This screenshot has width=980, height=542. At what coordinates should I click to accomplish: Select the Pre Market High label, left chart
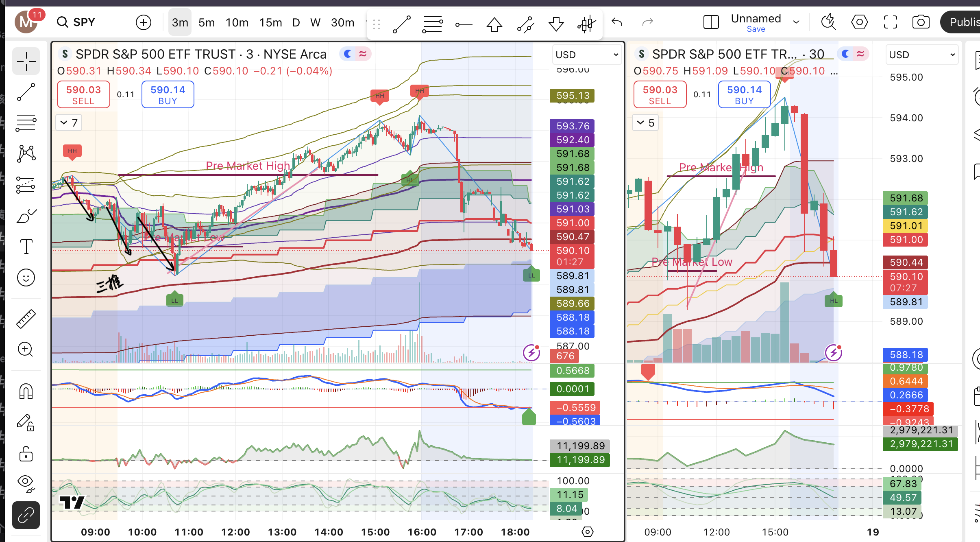(248, 166)
